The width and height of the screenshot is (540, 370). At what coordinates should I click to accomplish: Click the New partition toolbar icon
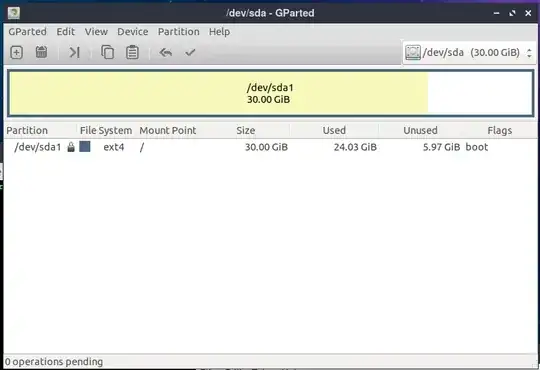16,52
